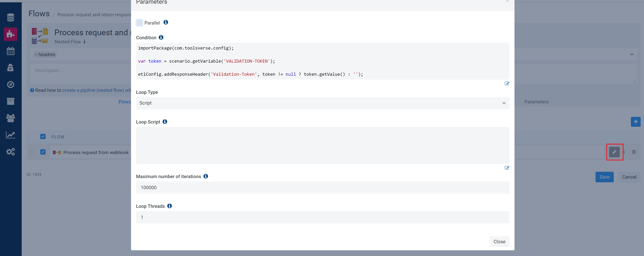Click the Maximum number of iterations field
644x256 pixels.
click(322, 188)
